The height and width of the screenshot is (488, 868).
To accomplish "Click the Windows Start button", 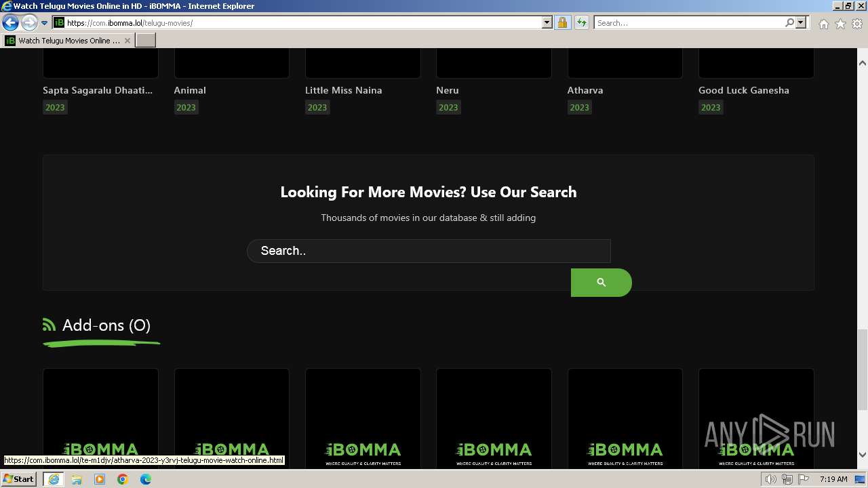I will [x=19, y=479].
